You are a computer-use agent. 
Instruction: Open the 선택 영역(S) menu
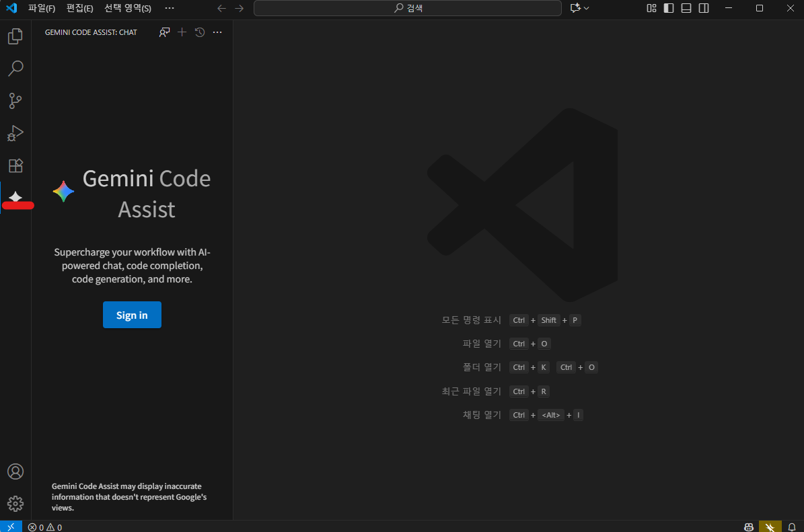coord(128,8)
